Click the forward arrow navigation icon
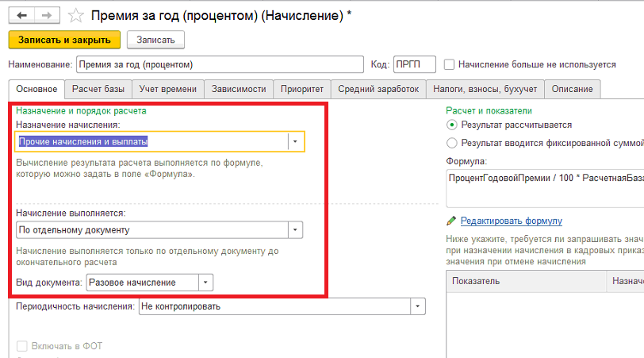Screen dimensions: 644x358 [48, 16]
